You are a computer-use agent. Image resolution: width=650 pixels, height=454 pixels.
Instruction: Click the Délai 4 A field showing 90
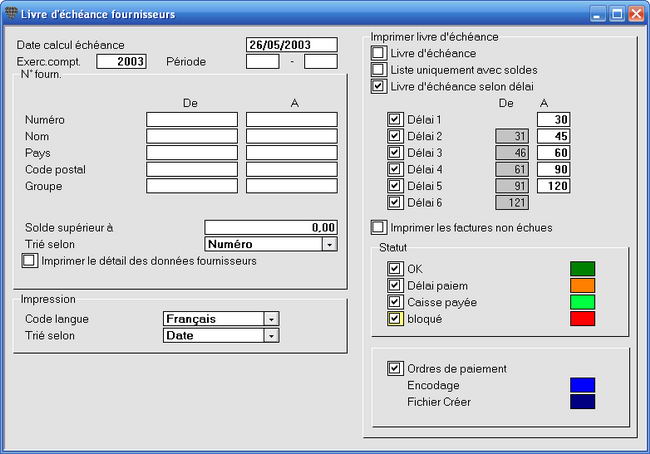point(553,169)
